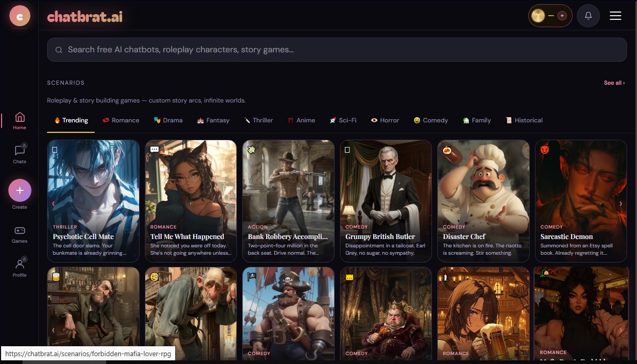The image size is (637, 364).
Task: Switch to the Sci-Fi tab
Action: pos(343,120)
